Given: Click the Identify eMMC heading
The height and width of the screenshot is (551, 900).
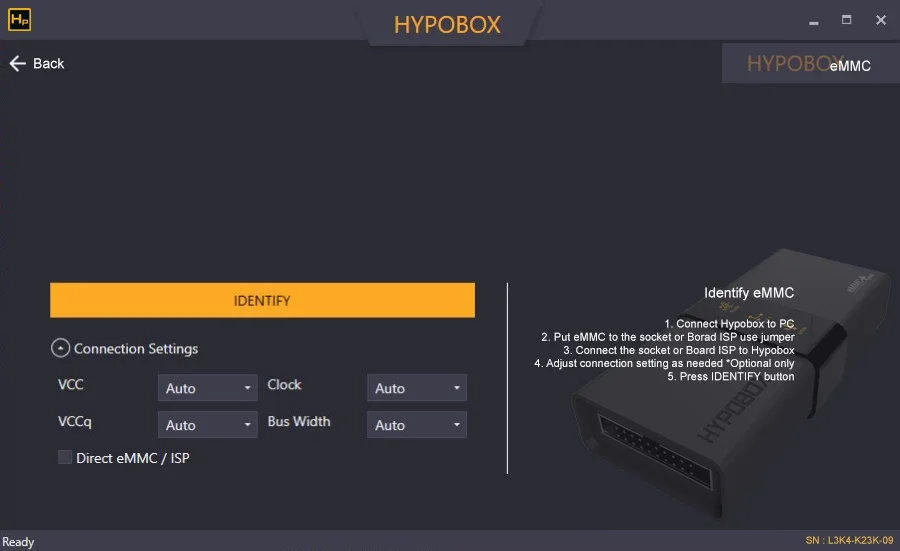Looking at the screenshot, I should [749, 293].
